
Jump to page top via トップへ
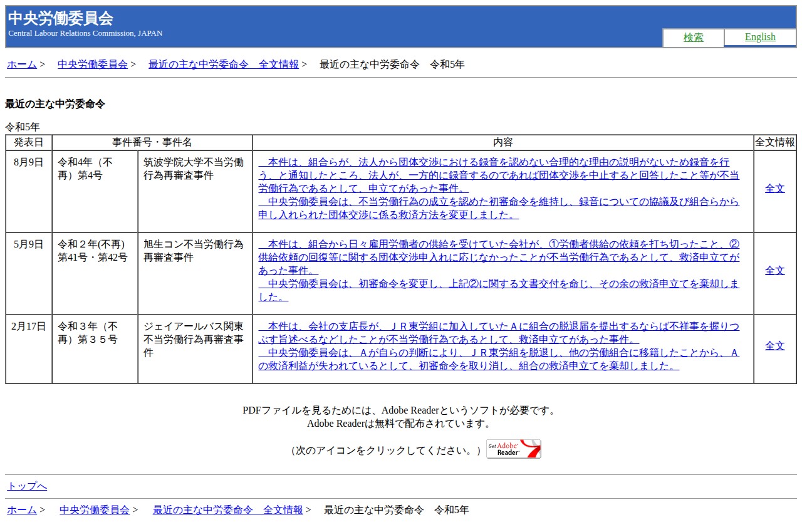pos(27,486)
